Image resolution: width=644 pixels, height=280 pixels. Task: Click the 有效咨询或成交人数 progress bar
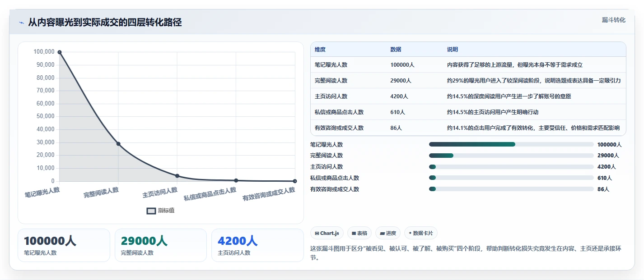pyautogui.click(x=511, y=189)
